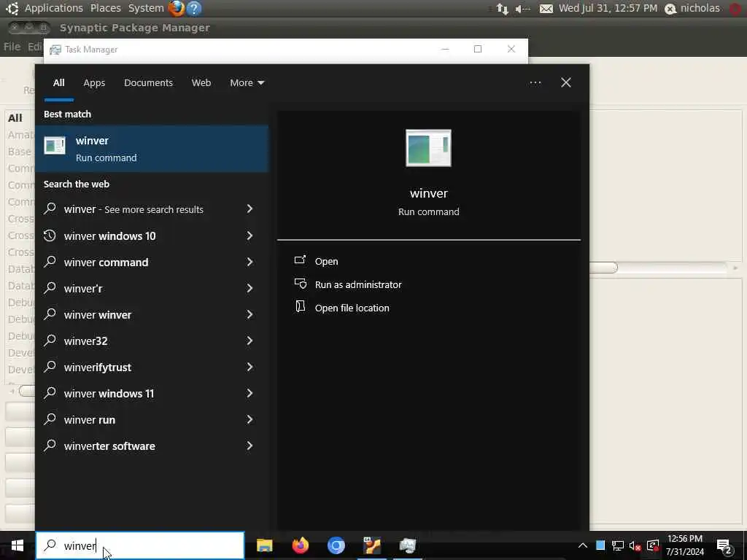Maximize the Task Manager window

click(478, 49)
